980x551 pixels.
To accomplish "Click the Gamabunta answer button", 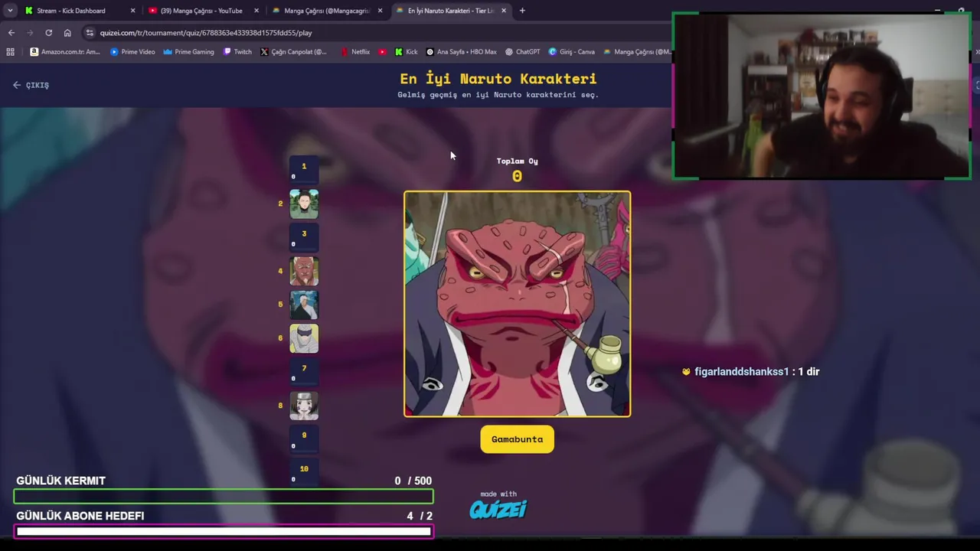I will pos(517,439).
